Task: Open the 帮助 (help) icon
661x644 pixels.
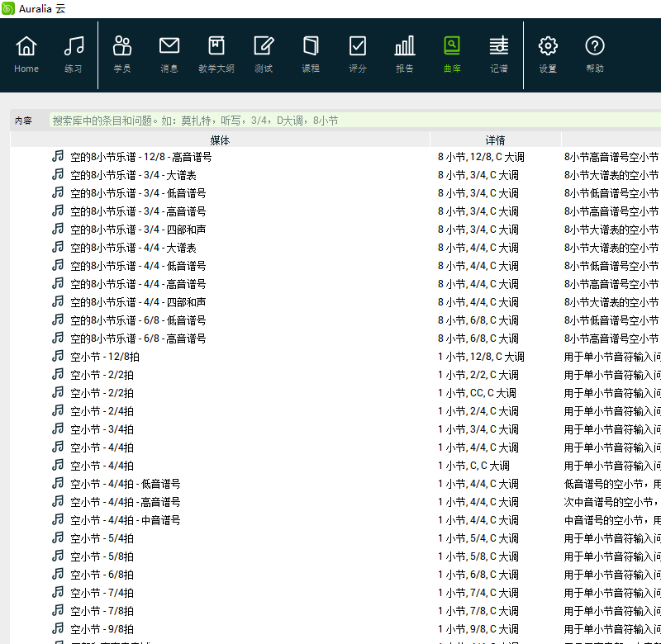Action: tap(595, 54)
